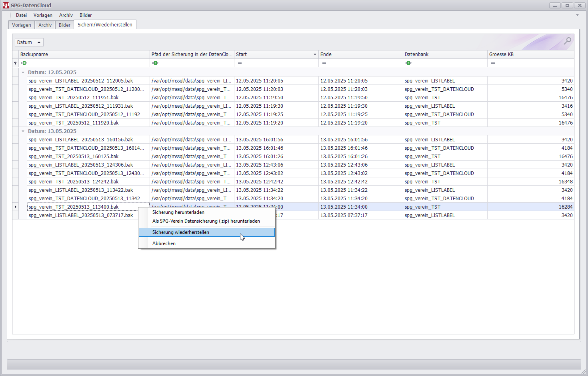Click the filter row funnel indicator icon
This screenshot has width=588, height=376.
[16, 63]
